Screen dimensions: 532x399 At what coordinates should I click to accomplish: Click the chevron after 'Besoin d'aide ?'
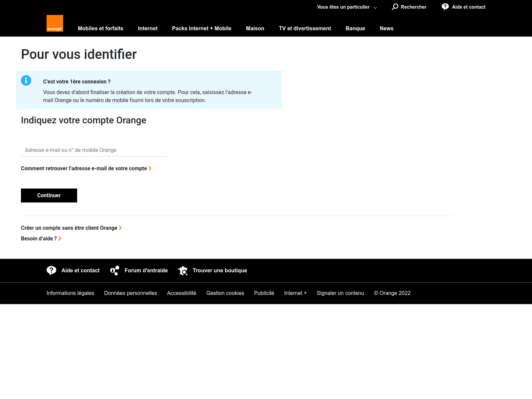click(60, 239)
